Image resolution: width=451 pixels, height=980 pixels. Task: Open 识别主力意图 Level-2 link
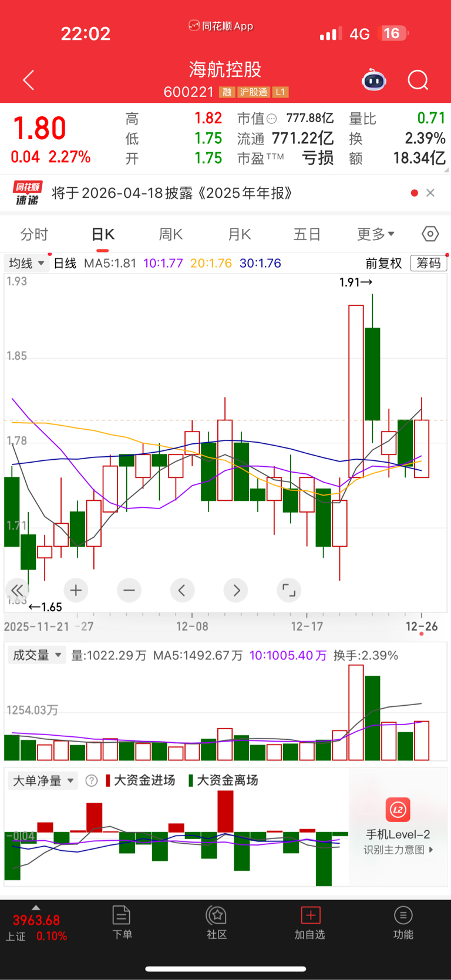tap(398, 850)
